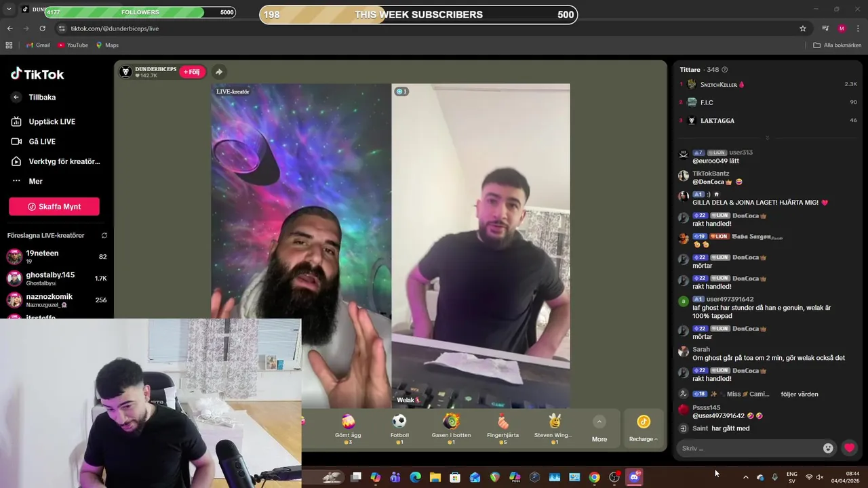
Task: Click the address bar URL
Action: pos(115,28)
